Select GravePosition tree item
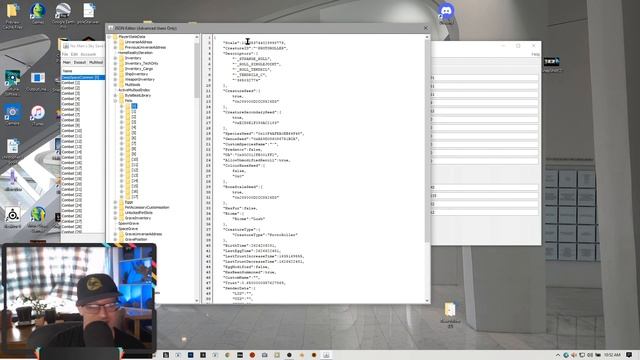The height and width of the screenshot is (360, 640). (136, 239)
